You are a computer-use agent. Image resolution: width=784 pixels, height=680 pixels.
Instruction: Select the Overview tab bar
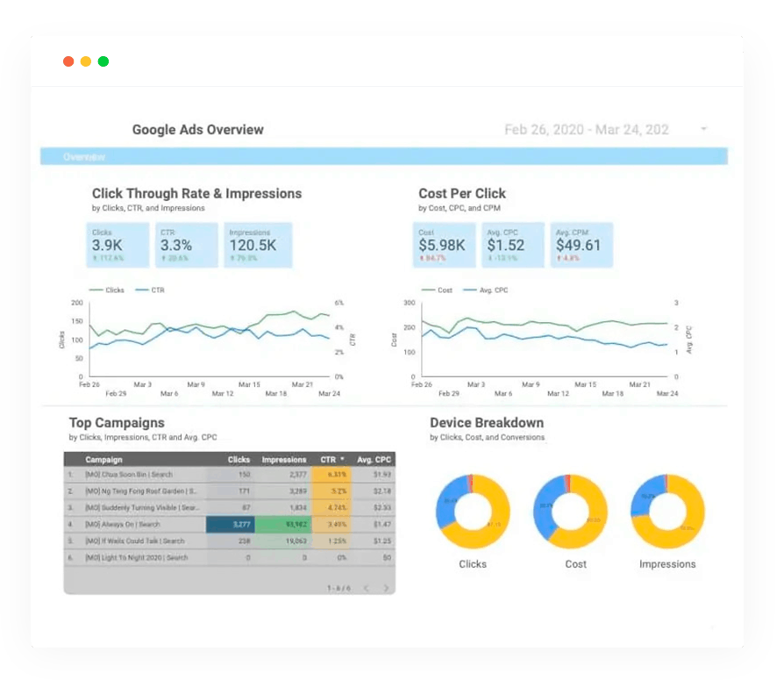[x=384, y=156]
